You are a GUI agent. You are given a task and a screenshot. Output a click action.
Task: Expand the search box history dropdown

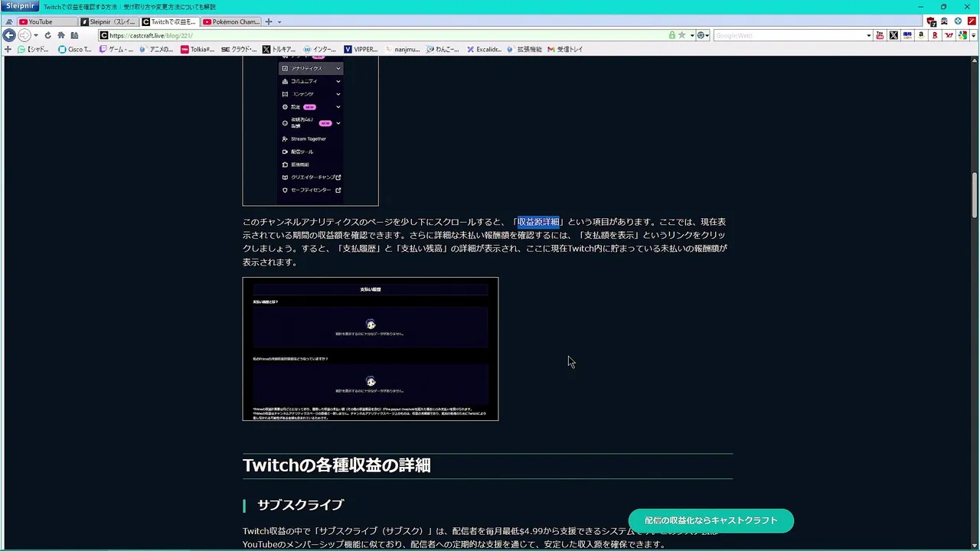tap(868, 35)
